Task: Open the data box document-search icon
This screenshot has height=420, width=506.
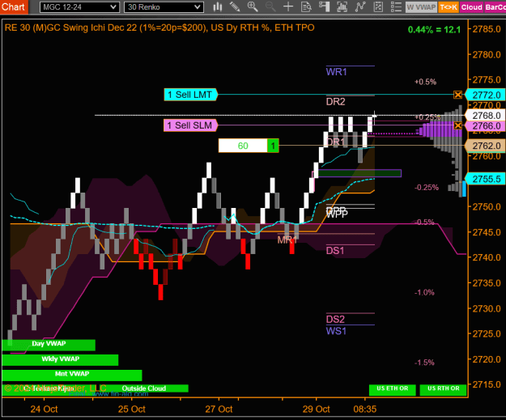Action: pyautogui.click(x=306, y=6)
